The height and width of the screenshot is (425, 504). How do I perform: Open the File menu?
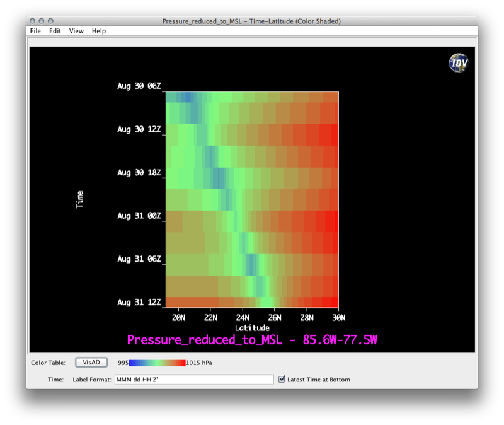pos(35,31)
